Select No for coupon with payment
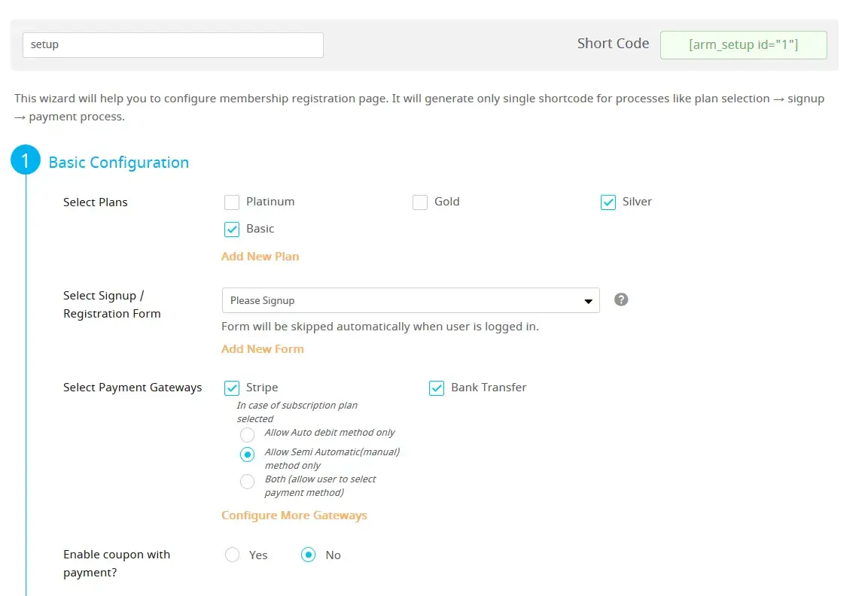The image size is (868, 596). pyautogui.click(x=308, y=555)
